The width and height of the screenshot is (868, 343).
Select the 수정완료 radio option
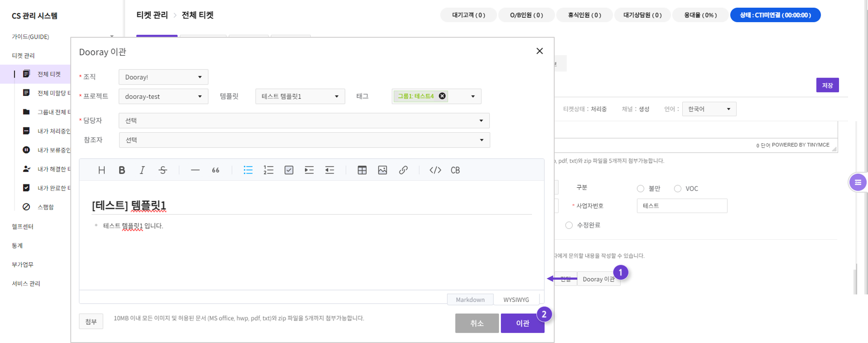coord(569,225)
